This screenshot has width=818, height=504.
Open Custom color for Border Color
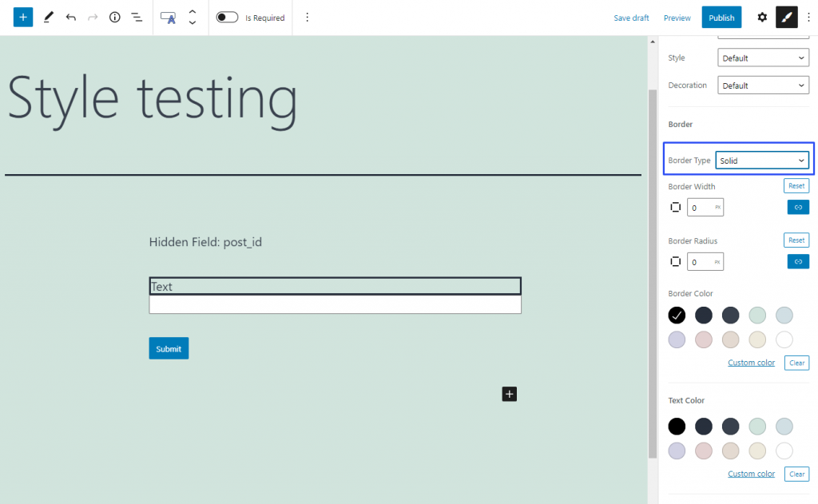pos(751,363)
